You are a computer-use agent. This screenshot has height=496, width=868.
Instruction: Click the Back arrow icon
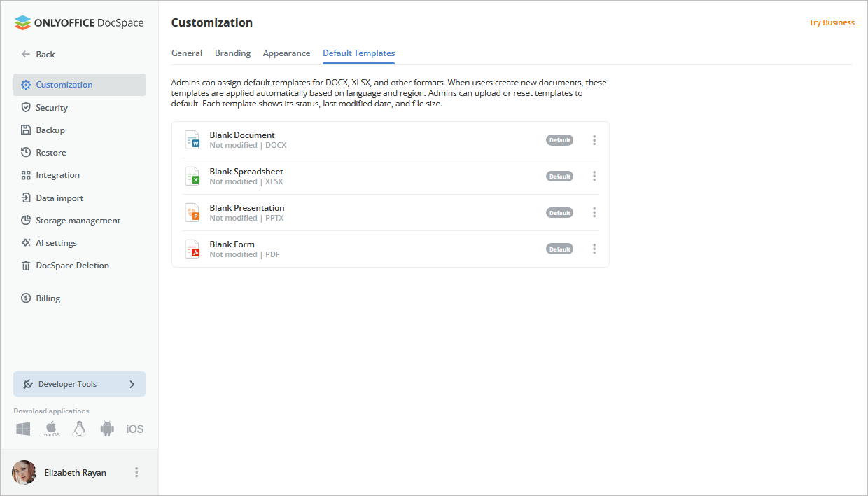tap(26, 54)
